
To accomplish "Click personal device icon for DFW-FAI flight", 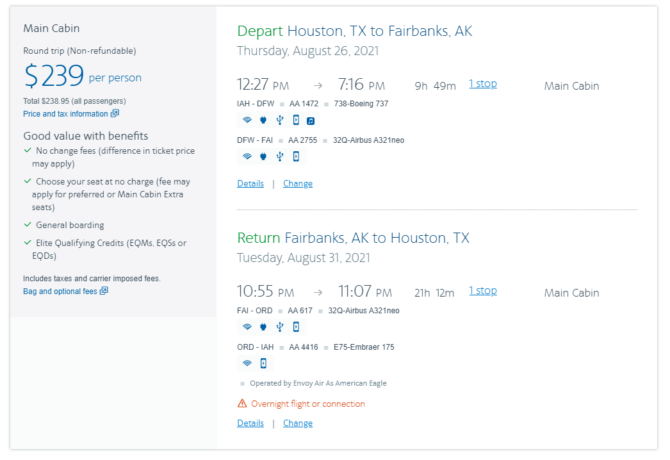I will click(x=295, y=156).
